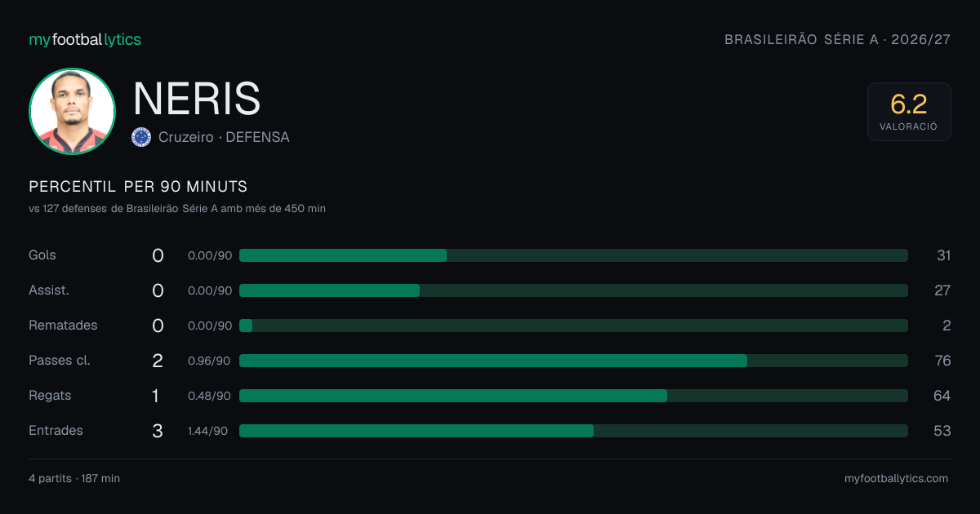Click the Cruzeiro · DEFENSA text
Viewport: 980px width, 514px height.
tap(224, 137)
